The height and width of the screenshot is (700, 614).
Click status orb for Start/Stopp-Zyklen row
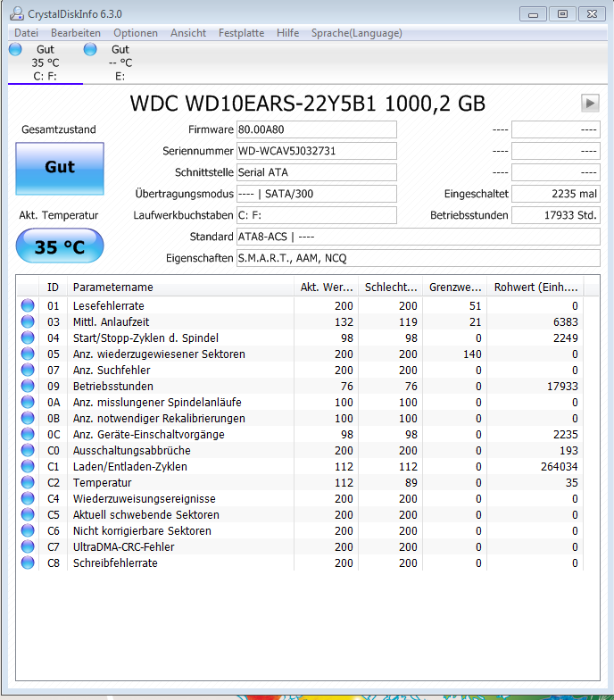[x=28, y=337]
